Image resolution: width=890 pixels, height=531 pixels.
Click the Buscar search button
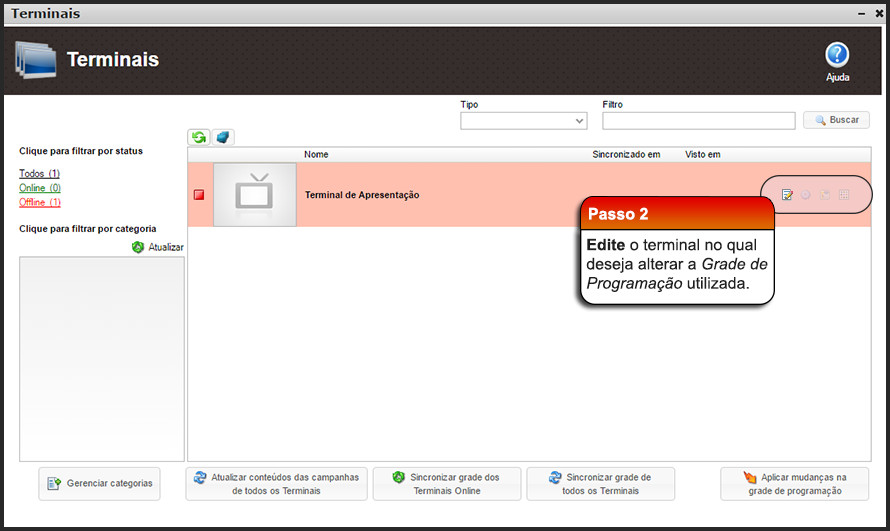click(x=836, y=120)
